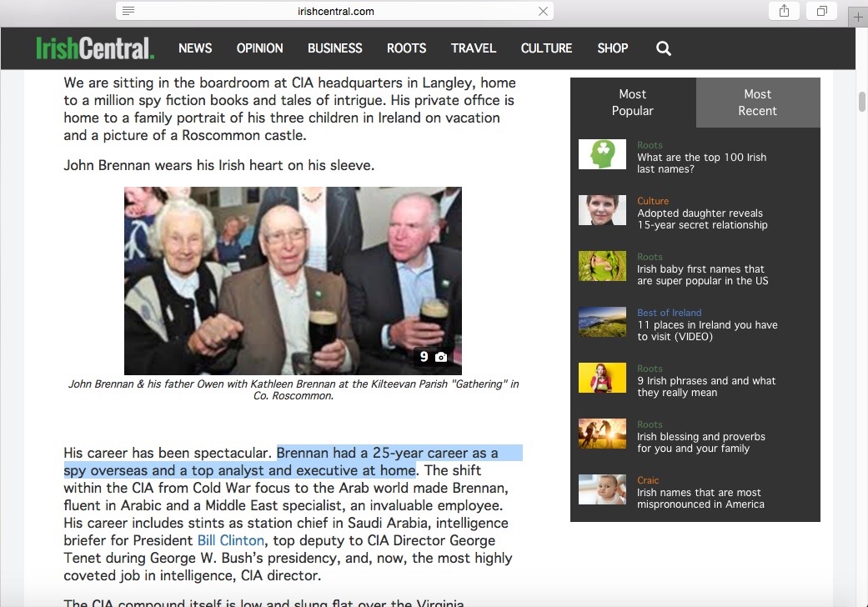Read "Adopted daughter reveals 15-year secret relationship"
The image size is (868, 607).
(702, 219)
